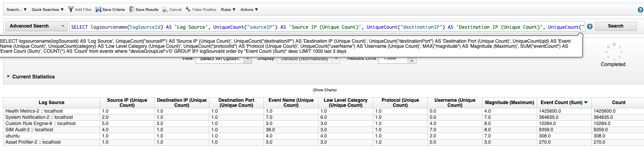
Task: Click the False Positive wrench icon
Action: tap(188, 9)
